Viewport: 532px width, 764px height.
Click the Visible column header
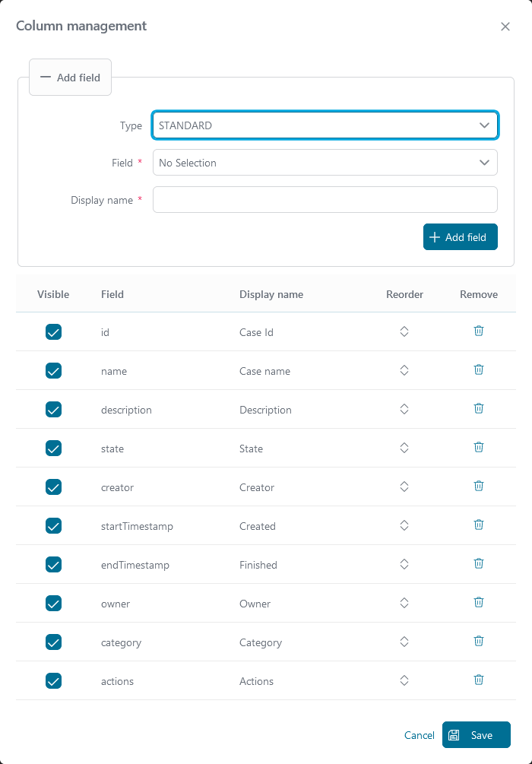[x=53, y=294]
